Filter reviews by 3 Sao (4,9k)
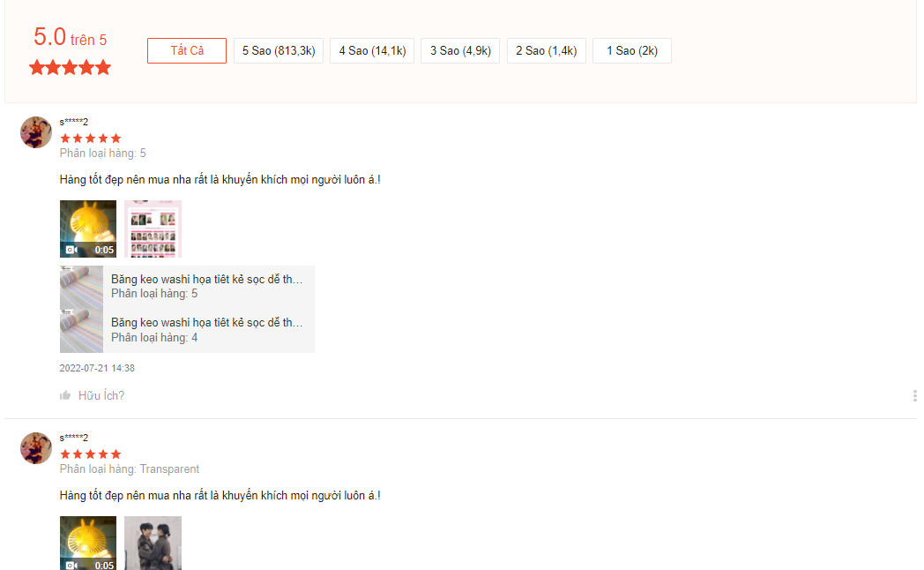Screen dimensions: 924x570 coord(460,51)
